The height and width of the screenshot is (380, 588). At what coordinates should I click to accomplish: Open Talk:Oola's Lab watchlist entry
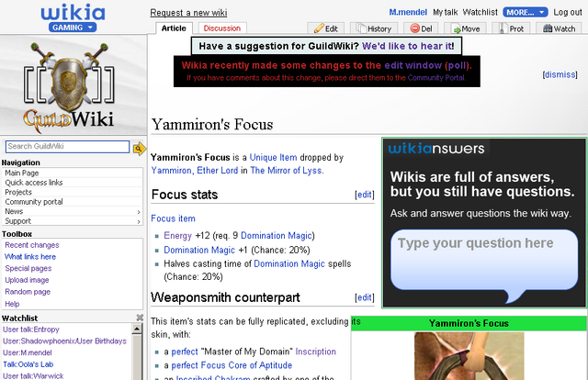click(28, 364)
